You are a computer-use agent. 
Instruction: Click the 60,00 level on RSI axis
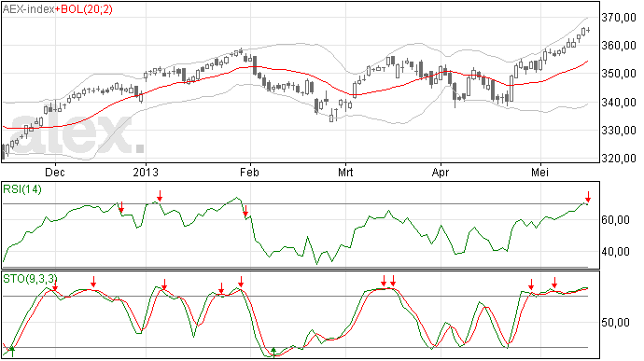[x=615, y=220]
